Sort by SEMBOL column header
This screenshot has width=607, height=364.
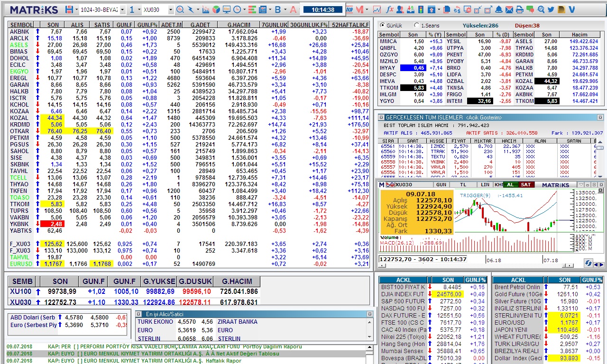coord(21,25)
